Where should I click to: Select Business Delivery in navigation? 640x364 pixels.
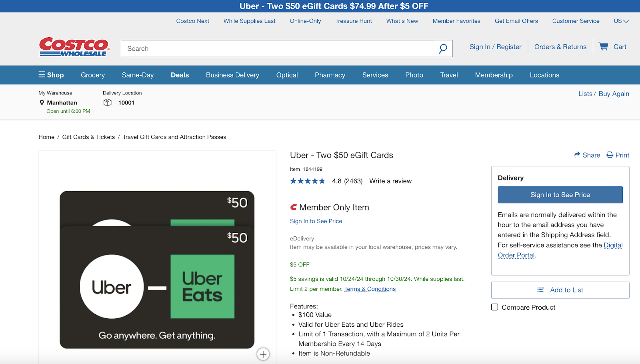point(232,75)
